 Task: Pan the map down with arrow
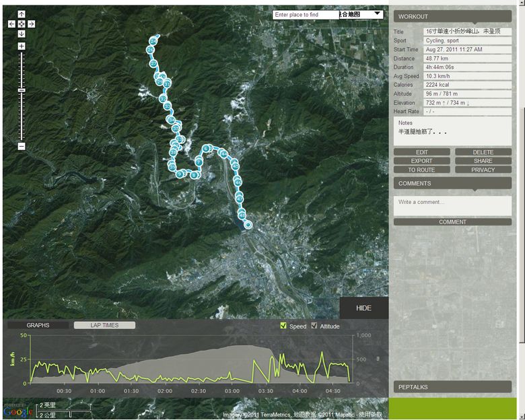pyautogui.click(x=22, y=34)
